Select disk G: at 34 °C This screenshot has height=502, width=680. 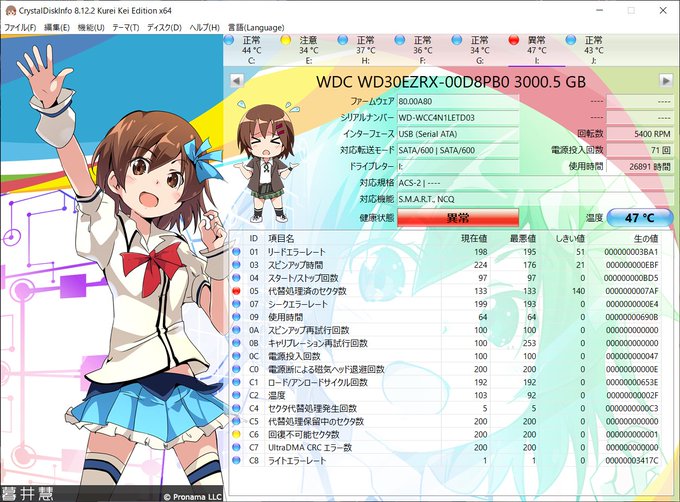click(x=479, y=50)
